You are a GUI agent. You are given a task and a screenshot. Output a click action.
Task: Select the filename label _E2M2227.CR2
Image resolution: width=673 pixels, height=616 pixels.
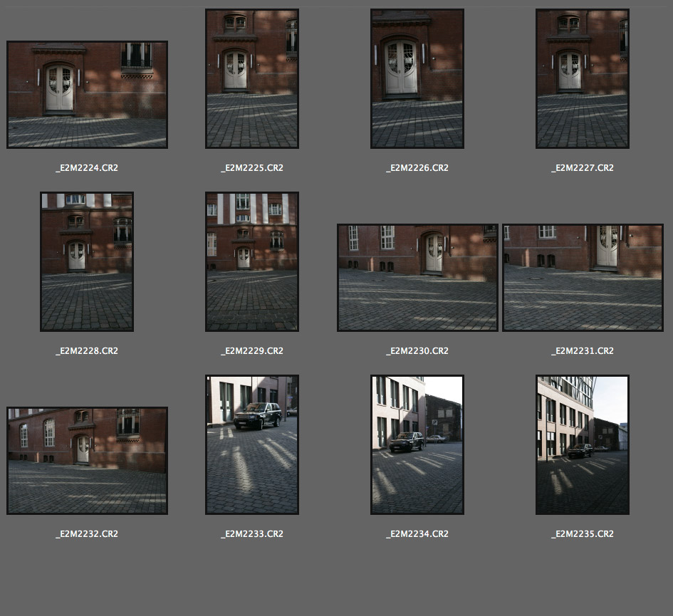(583, 168)
